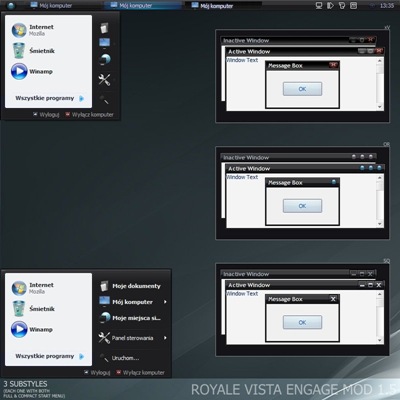Screen dimensions: 400x400
Task: Click scrollbar up arrow in OR preview
Action: pyautogui.click(x=379, y=178)
